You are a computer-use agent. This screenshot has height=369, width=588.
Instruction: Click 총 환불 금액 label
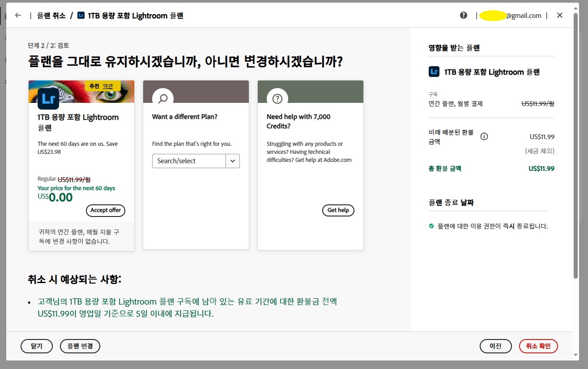445,169
